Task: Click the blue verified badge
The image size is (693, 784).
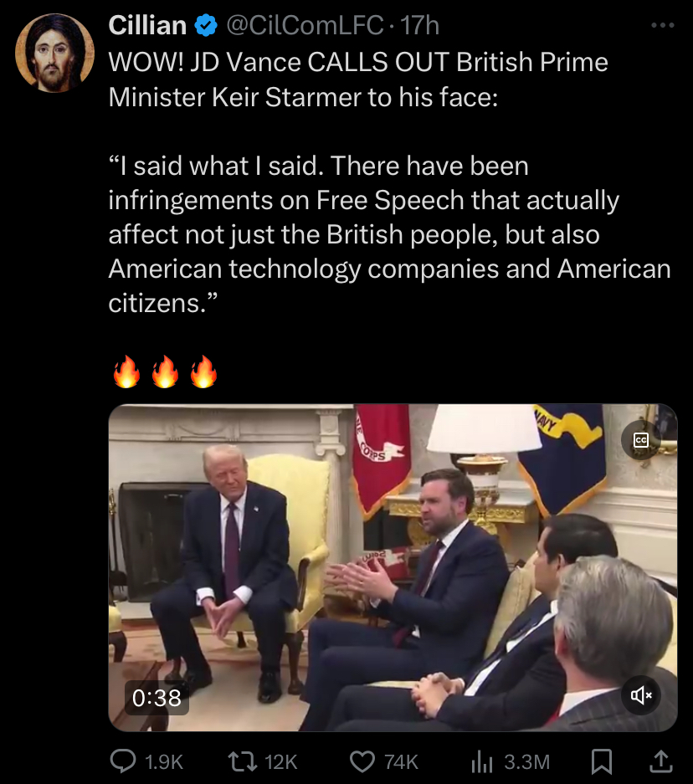Action: (x=206, y=25)
